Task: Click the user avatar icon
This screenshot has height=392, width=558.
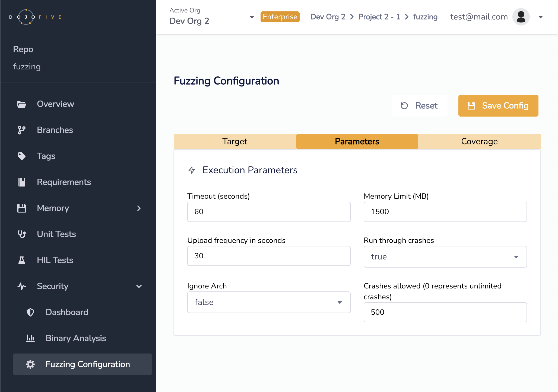Action: click(521, 17)
